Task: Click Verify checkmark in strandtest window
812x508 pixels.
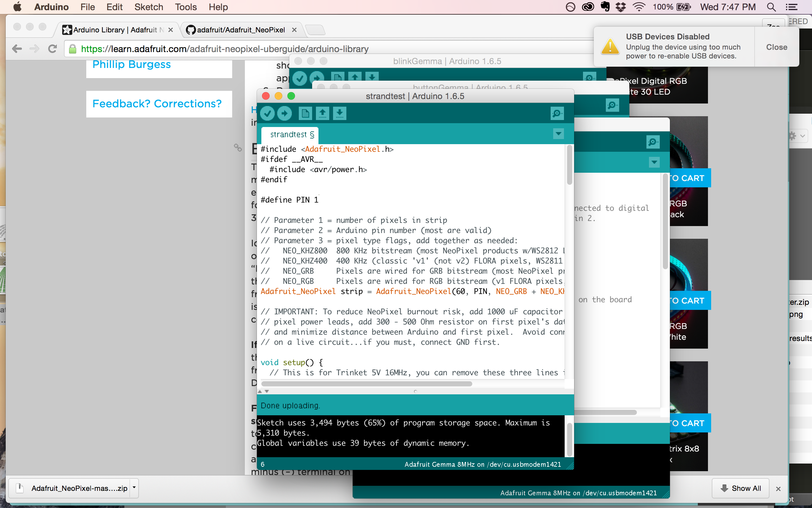Action: [267, 113]
